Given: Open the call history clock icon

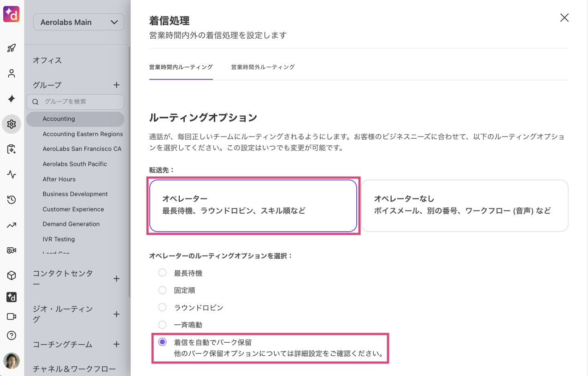Looking at the screenshot, I should (x=12, y=200).
